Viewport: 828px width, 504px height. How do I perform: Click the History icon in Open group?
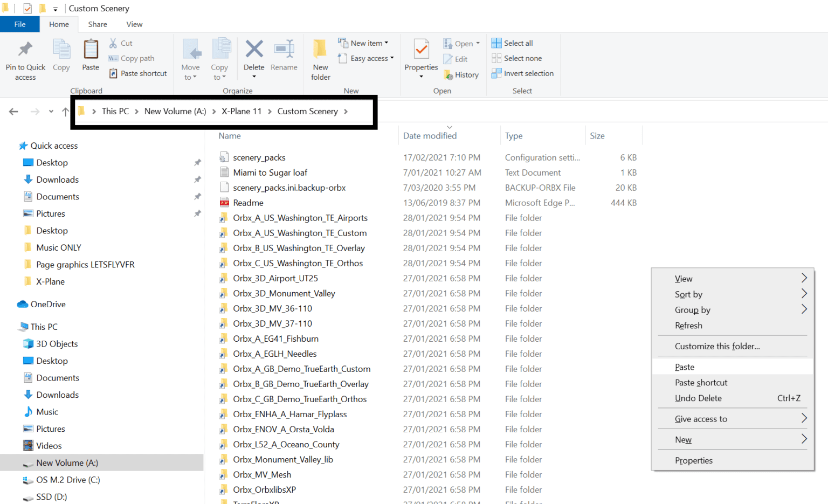click(x=448, y=75)
